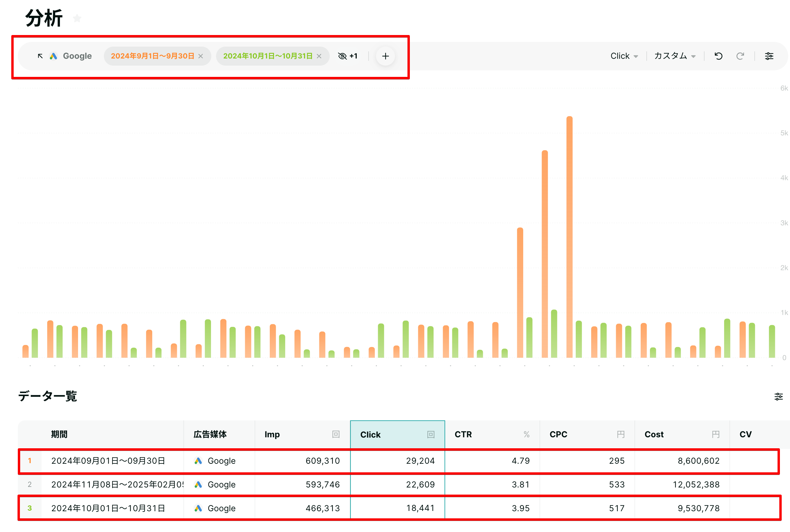Remove the 2024年9月1日〜9月30日 chip
Viewport: 790px width, 532px height.
tap(201, 56)
